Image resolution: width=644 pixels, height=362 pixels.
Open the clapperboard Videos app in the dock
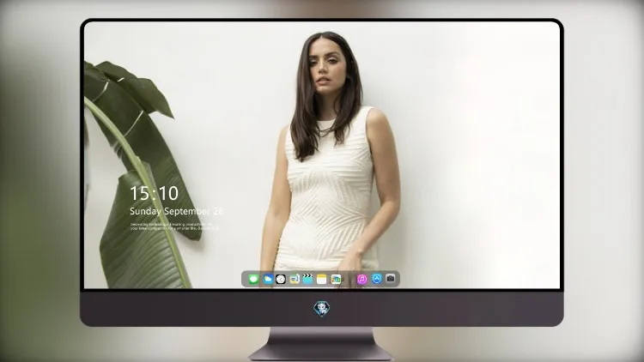pos(307,279)
